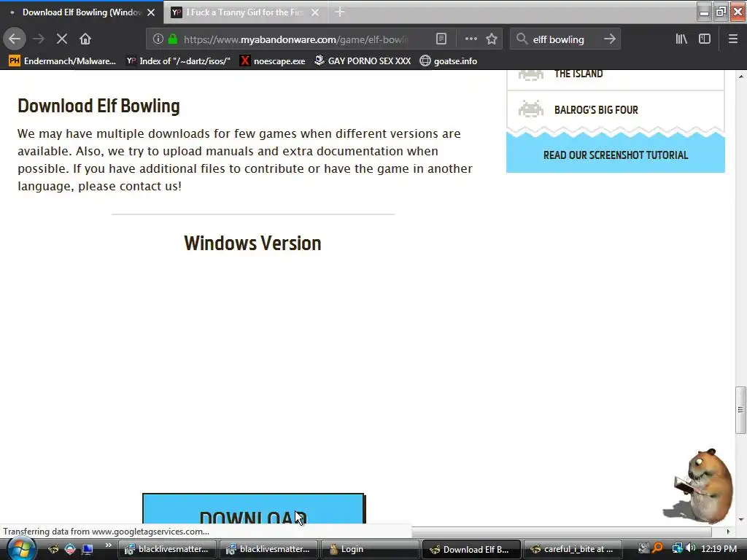Click the horizontal scrollbar right arrow
Screen dimensions: 747x560
727,532
